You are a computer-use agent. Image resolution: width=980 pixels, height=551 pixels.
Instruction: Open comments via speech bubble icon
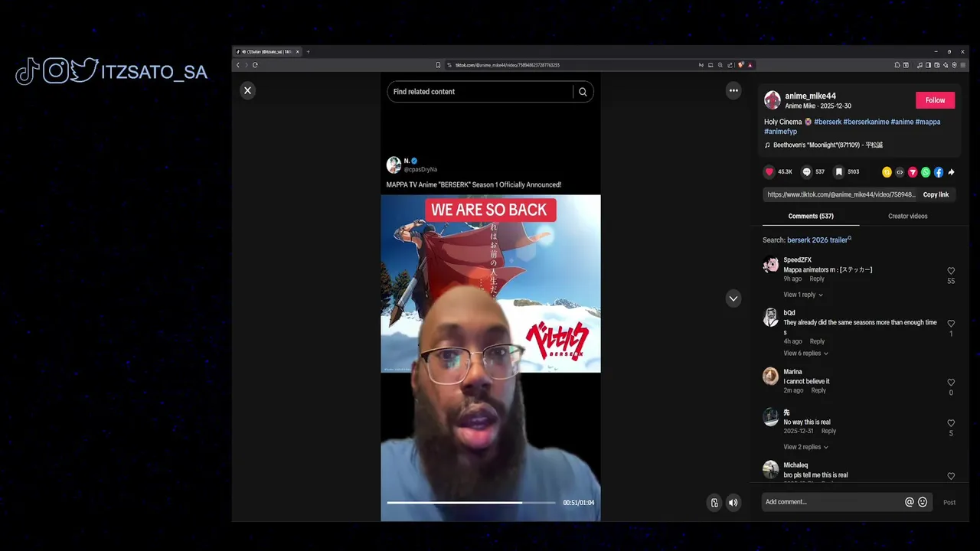[806, 172]
